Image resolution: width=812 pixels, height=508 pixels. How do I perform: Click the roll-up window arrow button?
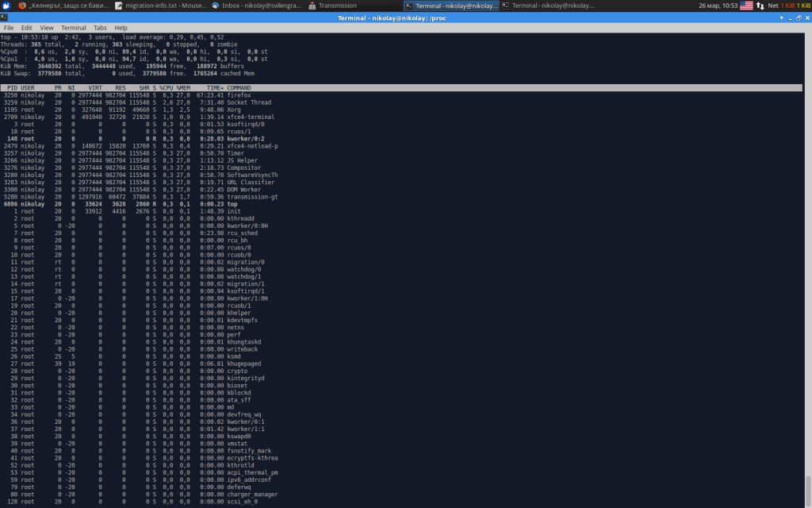click(x=781, y=17)
